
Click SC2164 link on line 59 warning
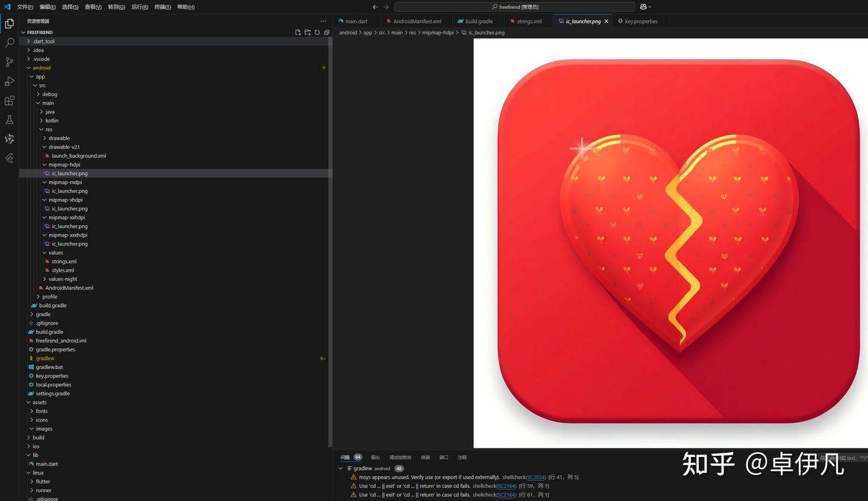506,486
